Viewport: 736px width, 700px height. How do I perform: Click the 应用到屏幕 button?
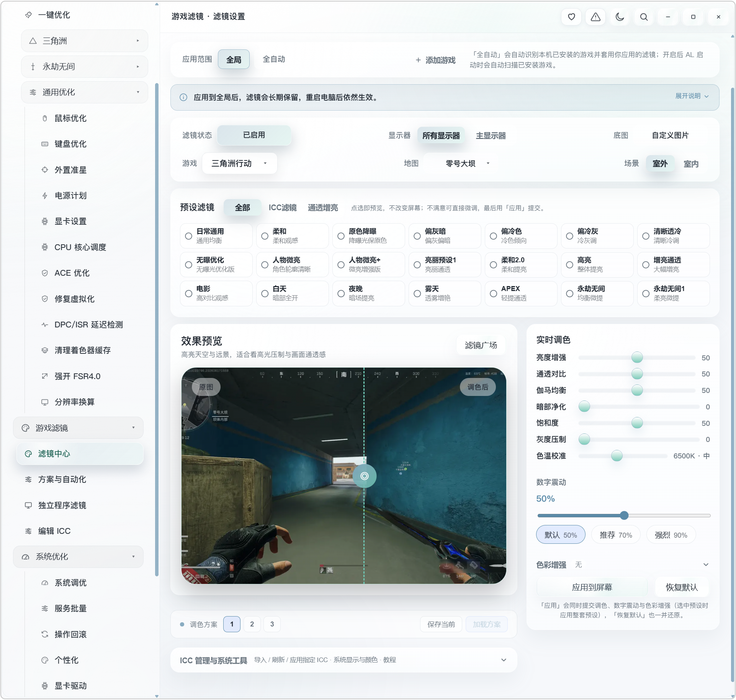pos(592,587)
